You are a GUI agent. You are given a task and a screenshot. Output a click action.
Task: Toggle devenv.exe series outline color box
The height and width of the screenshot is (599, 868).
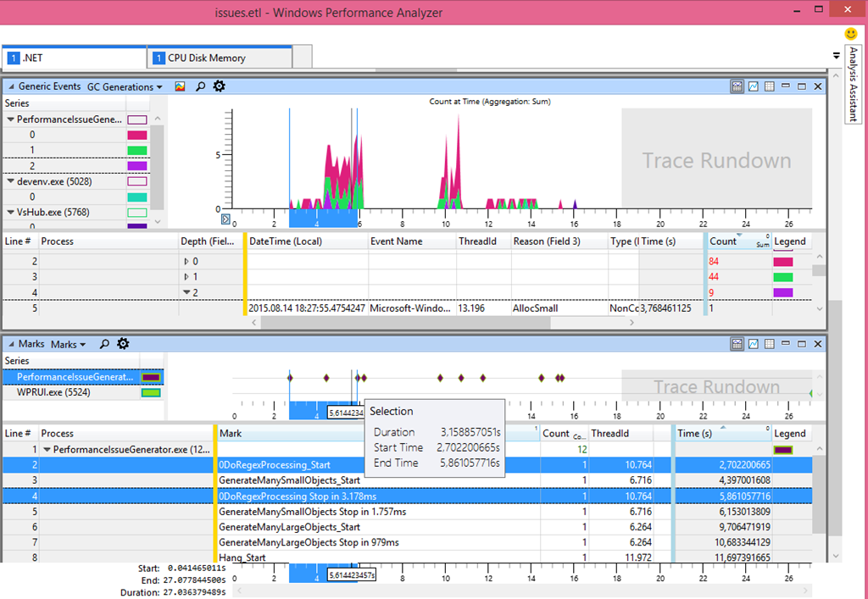[136, 181]
